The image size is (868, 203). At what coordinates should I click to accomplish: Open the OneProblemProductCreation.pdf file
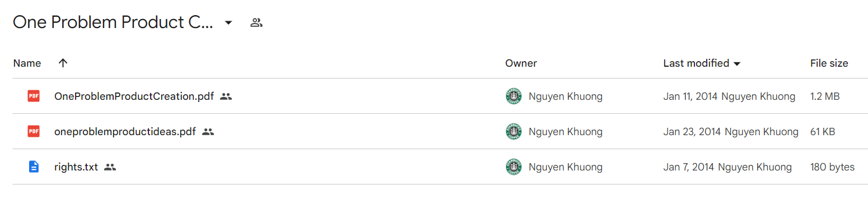click(x=134, y=96)
